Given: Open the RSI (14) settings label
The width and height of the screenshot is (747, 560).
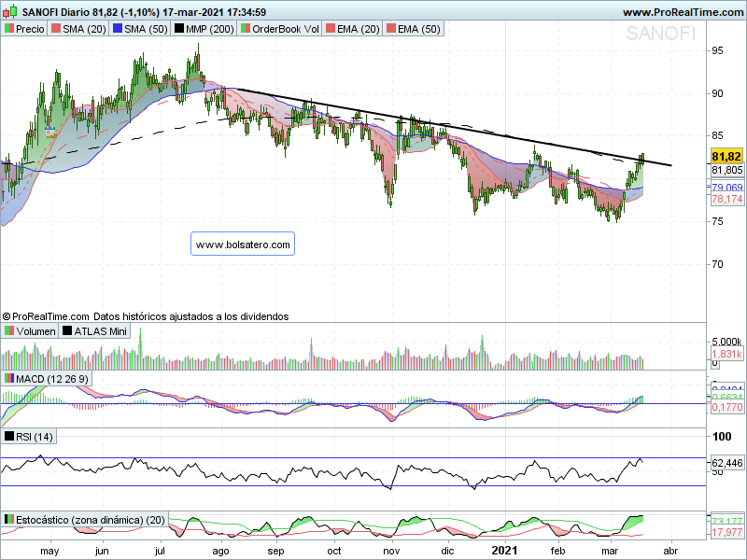Looking at the screenshot, I should click(x=29, y=437).
